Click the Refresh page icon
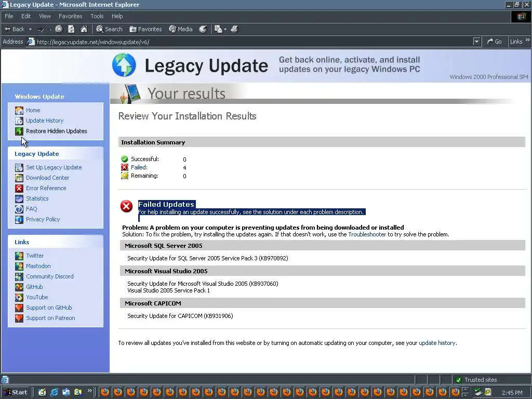The width and height of the screenshot is (532, 399). pos(71,29)
